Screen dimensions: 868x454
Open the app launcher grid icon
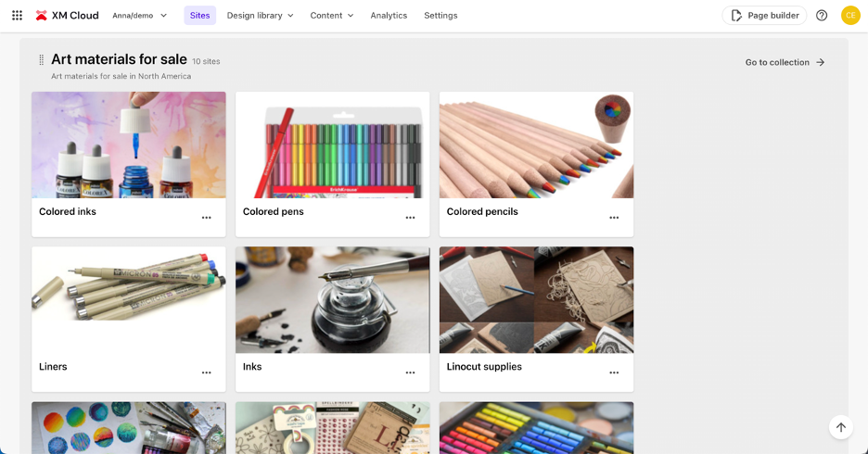pos(17,16)
